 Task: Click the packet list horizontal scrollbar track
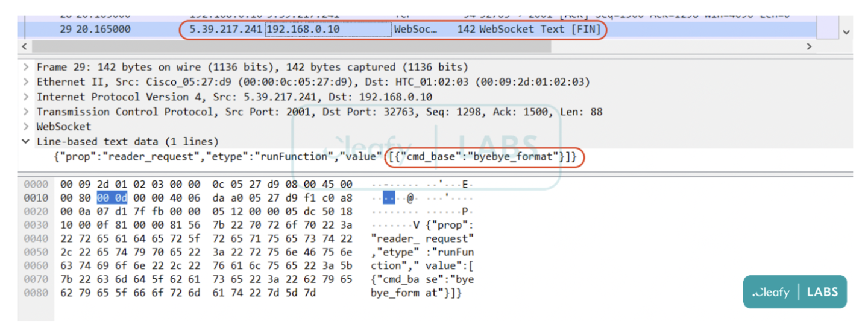(416, 46)
